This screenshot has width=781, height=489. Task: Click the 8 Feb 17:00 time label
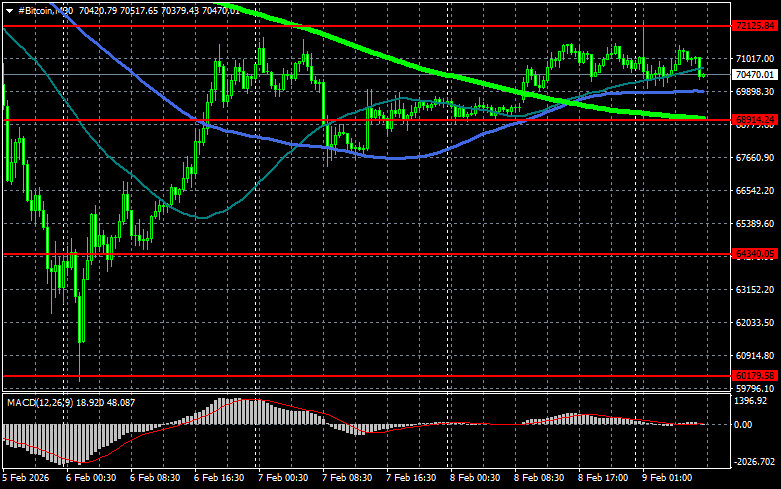[603, 478]
